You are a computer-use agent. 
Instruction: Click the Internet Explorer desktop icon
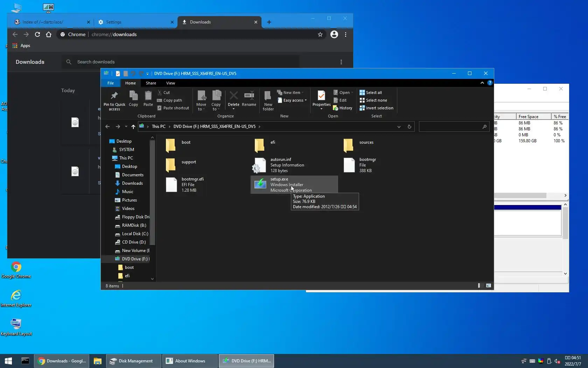[x=16, y=299]
